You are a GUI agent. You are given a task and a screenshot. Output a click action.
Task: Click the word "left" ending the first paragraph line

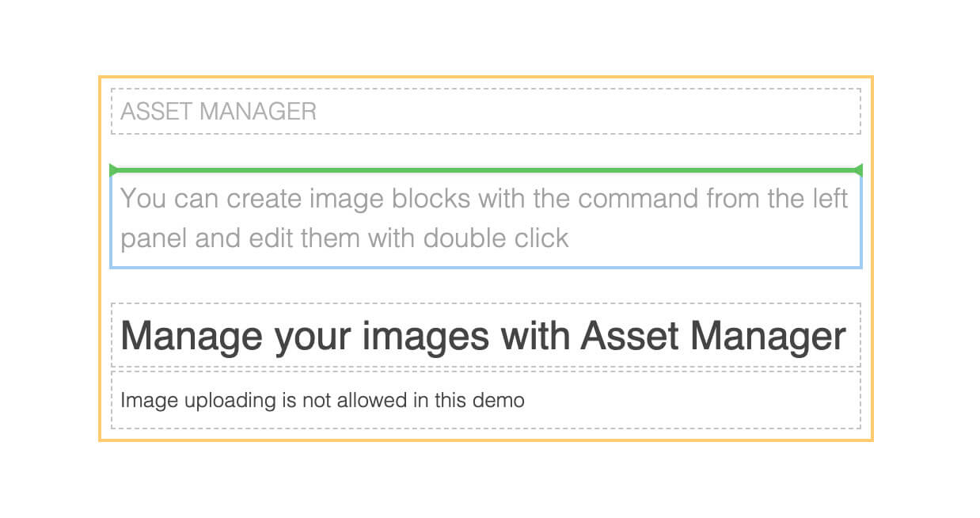(830, 197)
